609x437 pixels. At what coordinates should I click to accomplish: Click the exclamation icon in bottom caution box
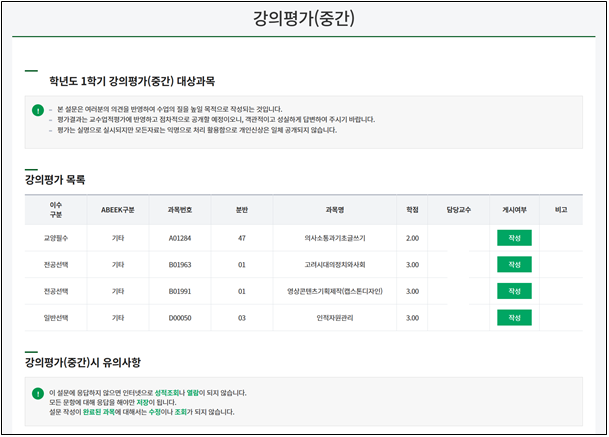coord(37,393)
